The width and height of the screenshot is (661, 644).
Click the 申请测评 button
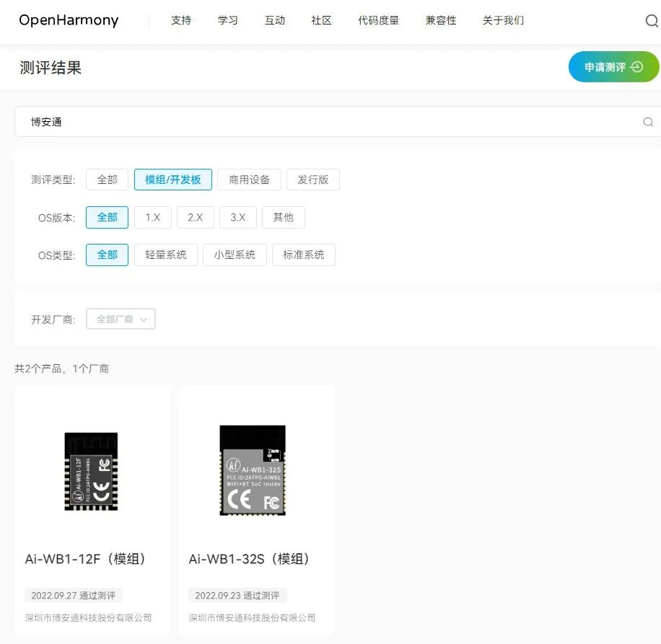coord(613,67)
